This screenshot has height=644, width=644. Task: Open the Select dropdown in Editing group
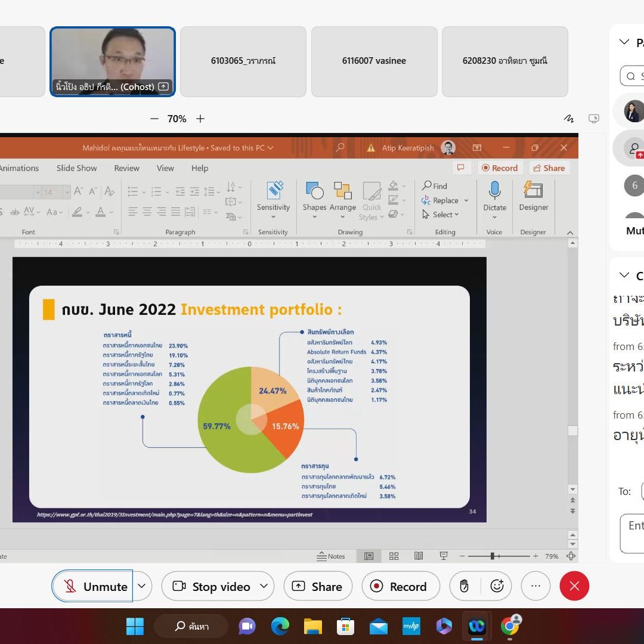tap(441, 215)
